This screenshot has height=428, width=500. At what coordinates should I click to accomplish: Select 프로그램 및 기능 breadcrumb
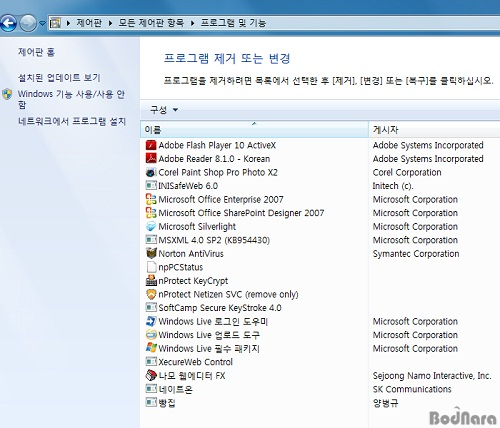(x=233, y=23)
